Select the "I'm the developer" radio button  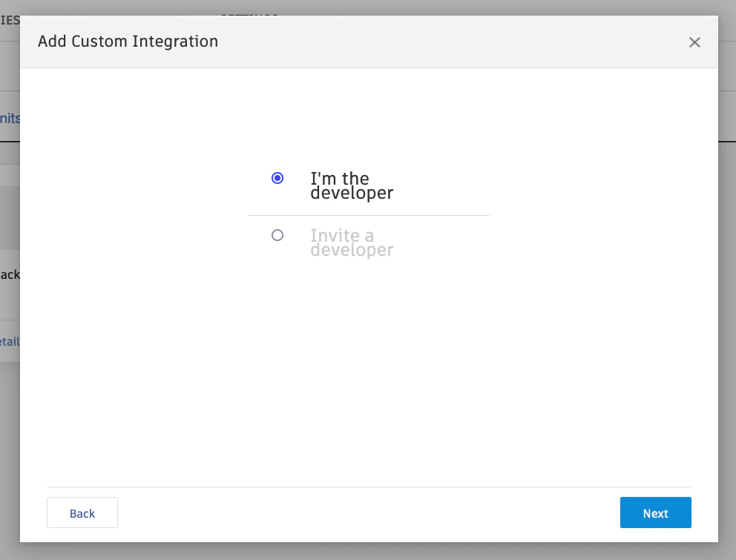pos(277,178)
